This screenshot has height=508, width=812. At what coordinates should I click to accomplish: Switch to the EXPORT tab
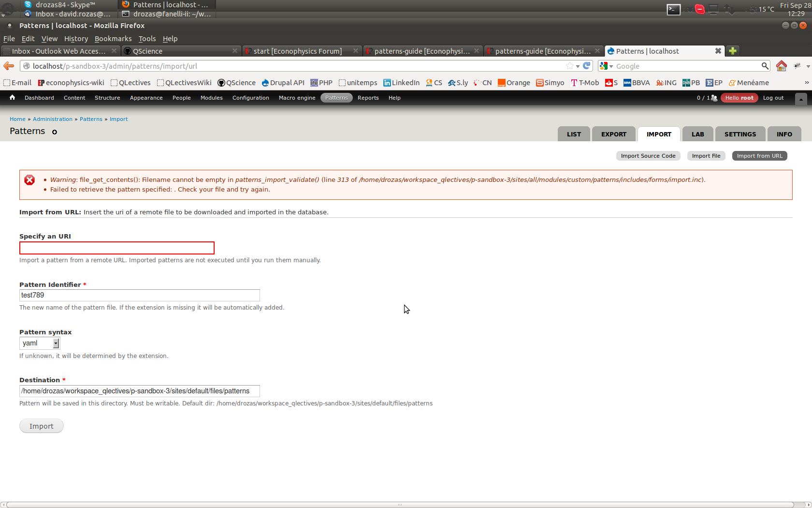613,134
